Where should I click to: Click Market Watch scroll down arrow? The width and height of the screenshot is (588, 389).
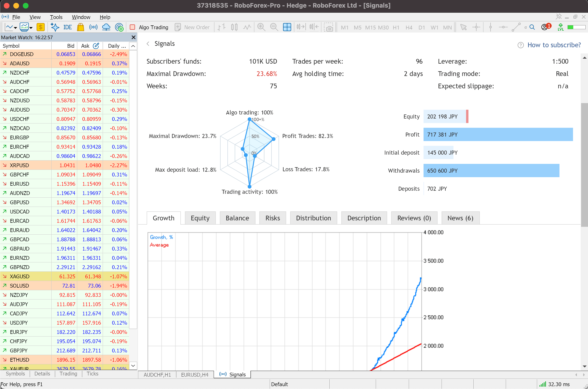(x=133, y=365)
